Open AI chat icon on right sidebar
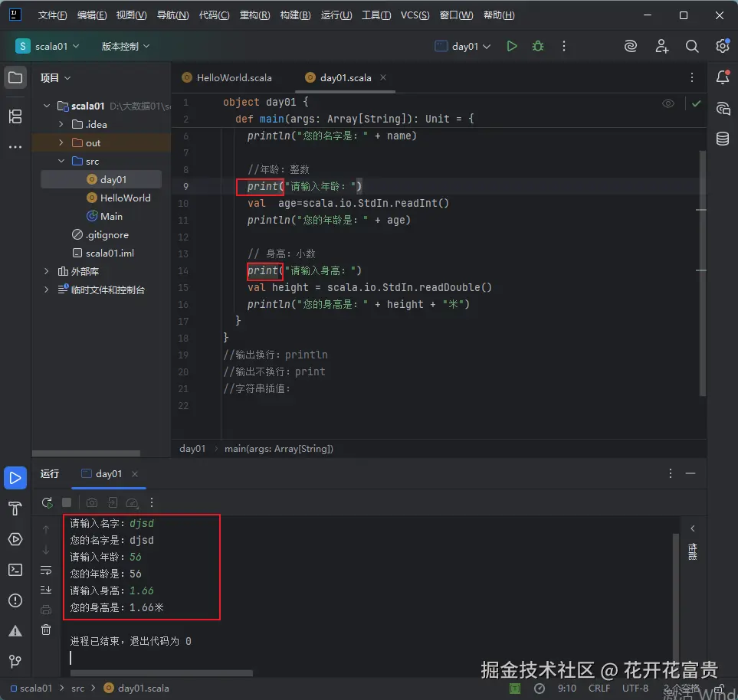This screenshot has width=738, height=700. pyautogui.click(x=723, y=109)
